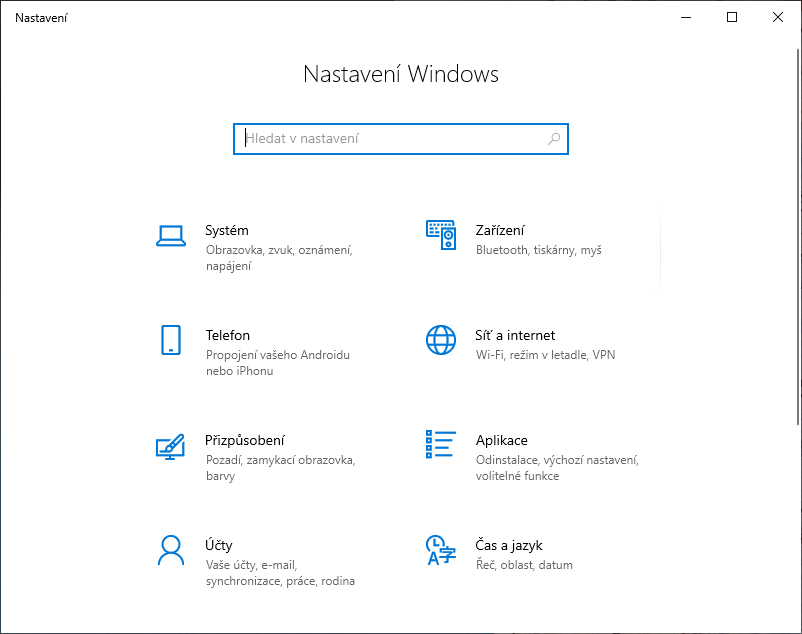This screenshot has width=802, height=634.
Task: Select the Čas a jazyk title
Action: tap(509, 545)
